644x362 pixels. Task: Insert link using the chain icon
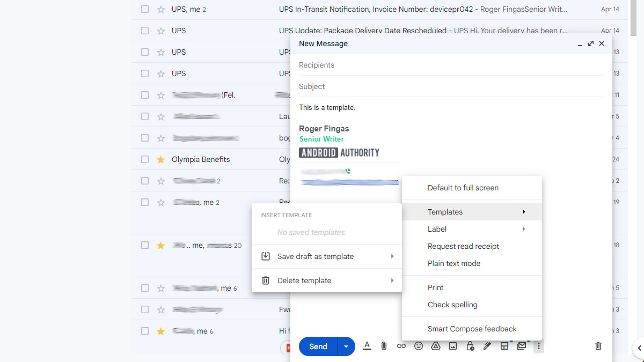[x=401, y=346]
